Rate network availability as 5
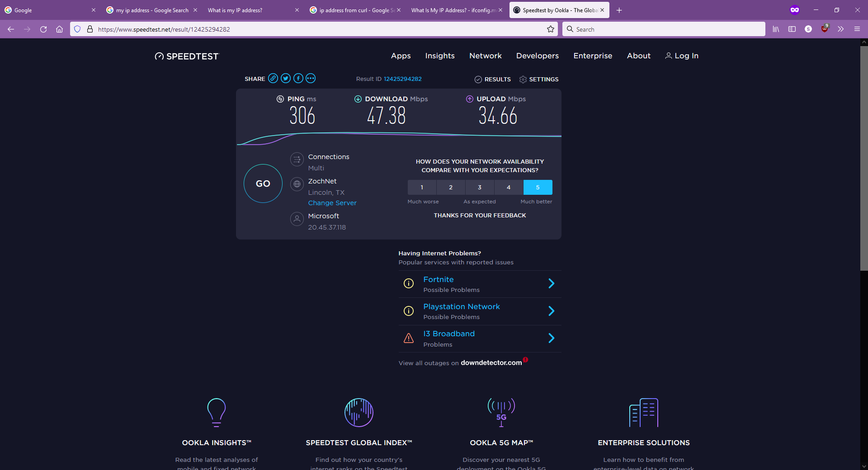The height and width of the screenshot is (470, 868). 538,187
